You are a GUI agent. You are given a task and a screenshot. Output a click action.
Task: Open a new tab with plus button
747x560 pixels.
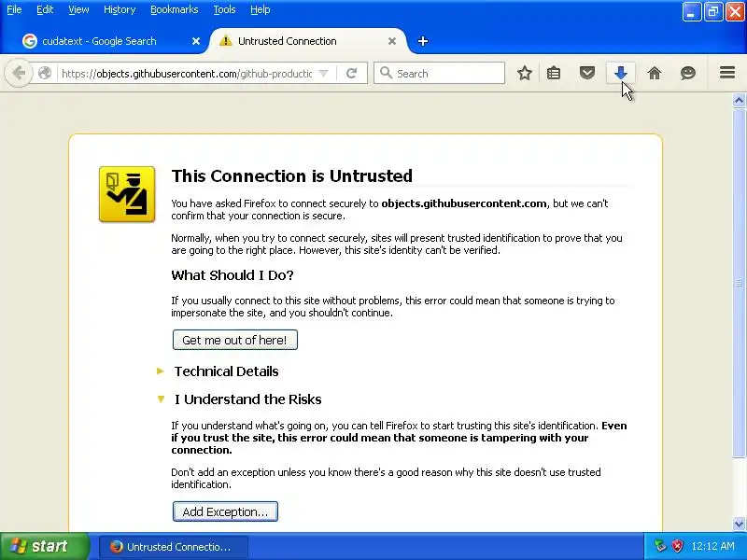(423, 41)
